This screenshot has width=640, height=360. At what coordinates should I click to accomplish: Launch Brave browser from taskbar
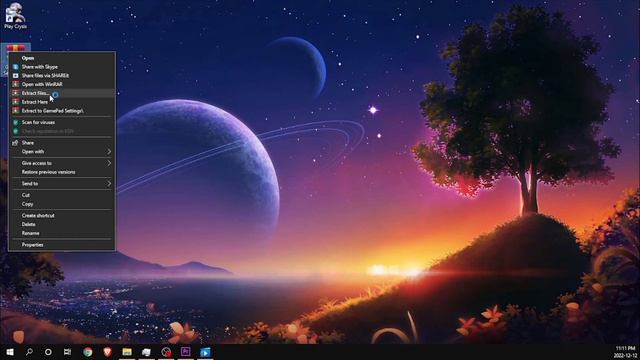(107, 352)
